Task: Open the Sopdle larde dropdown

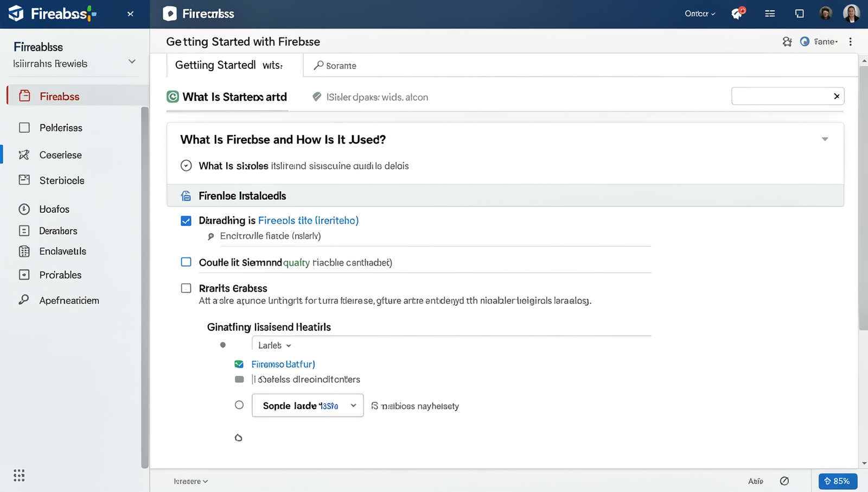Action: tap(308, 405)
